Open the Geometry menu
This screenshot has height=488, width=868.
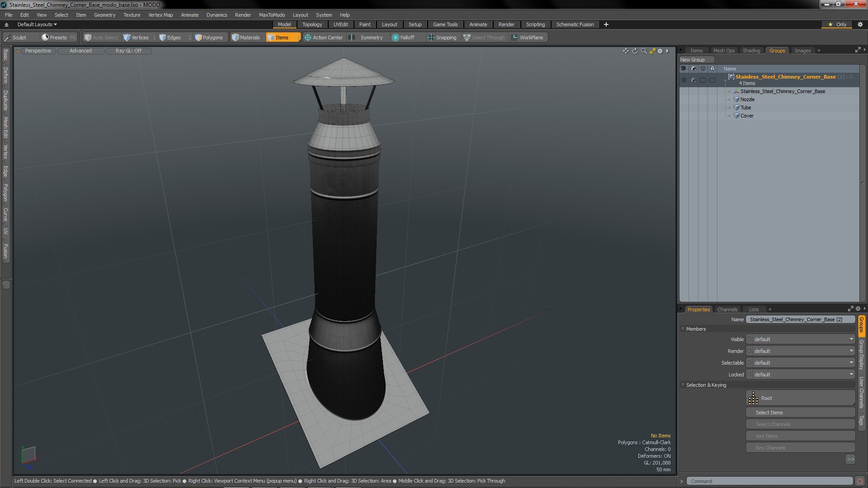(x=104, y=15)
